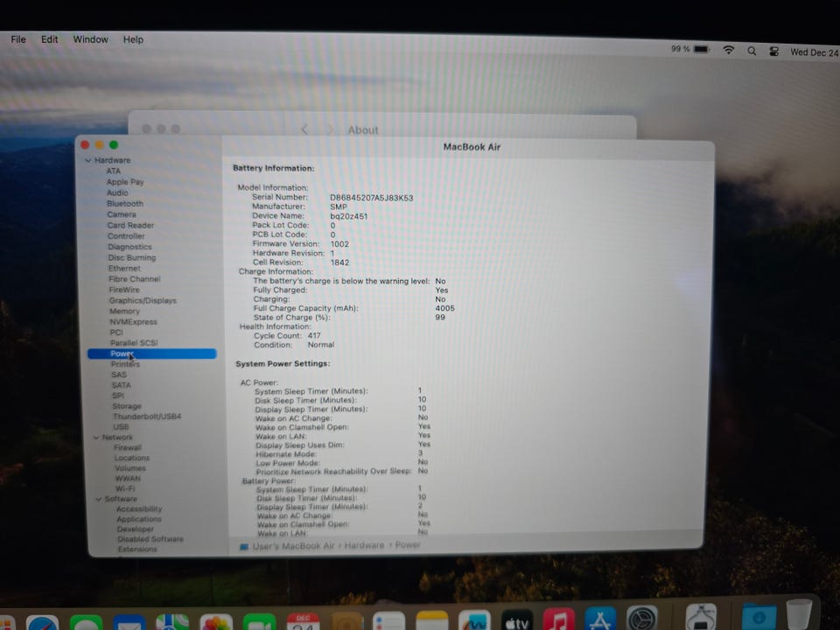This screenshot has height=630, width=840.
Task: Select Applications under Software
Action: pos(139,519)
